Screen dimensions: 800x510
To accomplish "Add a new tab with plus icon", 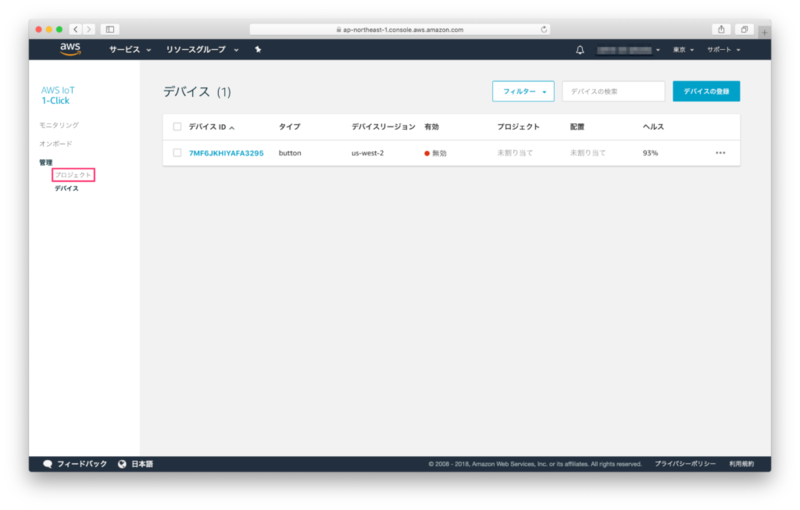I will (x=764, y=33).
